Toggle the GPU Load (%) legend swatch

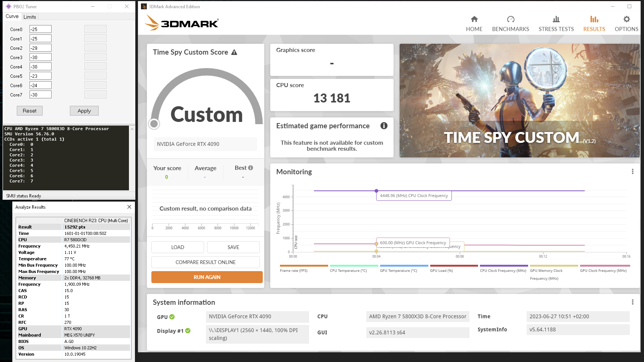454,266
